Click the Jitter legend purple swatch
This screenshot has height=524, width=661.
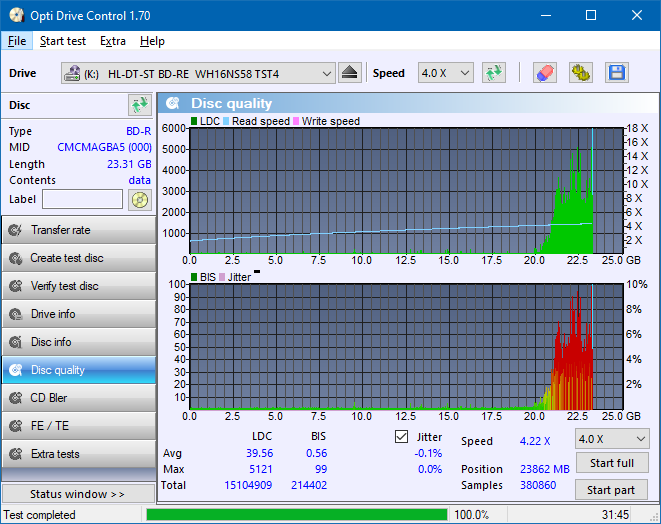tap(222, 277)
